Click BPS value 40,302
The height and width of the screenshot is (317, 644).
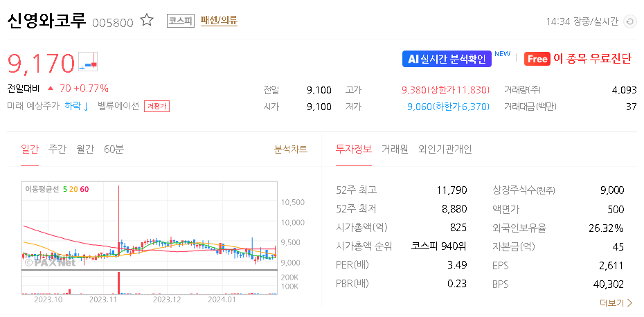(609, 284)
